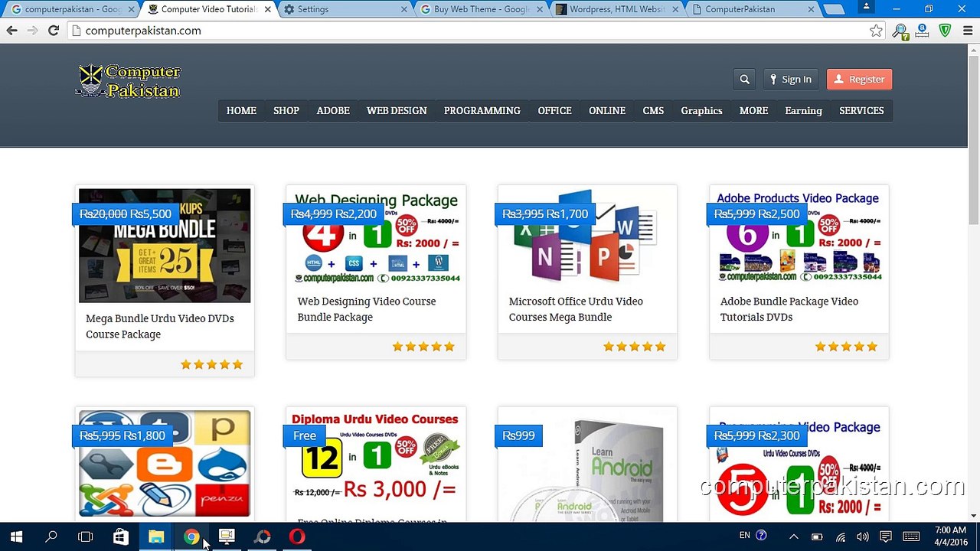This screenshot has width=980, height=551.
Task: Open the Windows Store taskbar icon
Action: 121,536
